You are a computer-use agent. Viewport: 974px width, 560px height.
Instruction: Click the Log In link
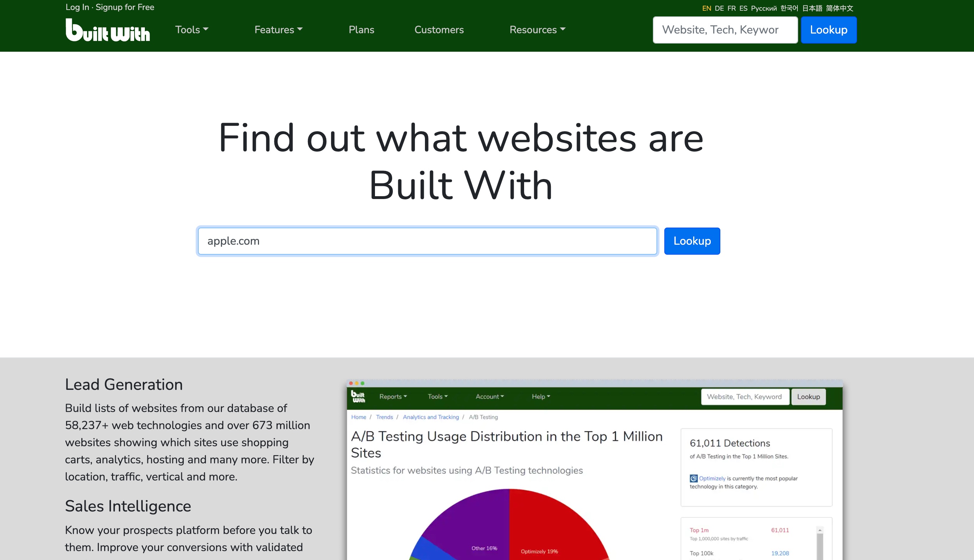[77, 7]
